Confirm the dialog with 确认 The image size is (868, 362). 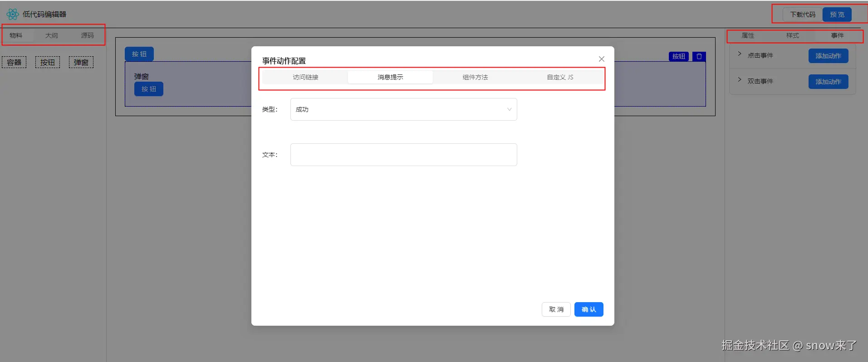[589, 309]
